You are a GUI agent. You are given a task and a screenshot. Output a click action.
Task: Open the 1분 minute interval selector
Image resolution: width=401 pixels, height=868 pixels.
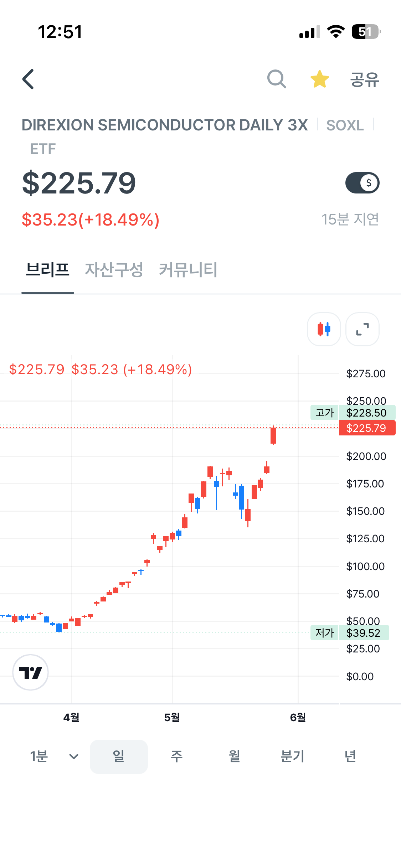[x=39, y=756]
